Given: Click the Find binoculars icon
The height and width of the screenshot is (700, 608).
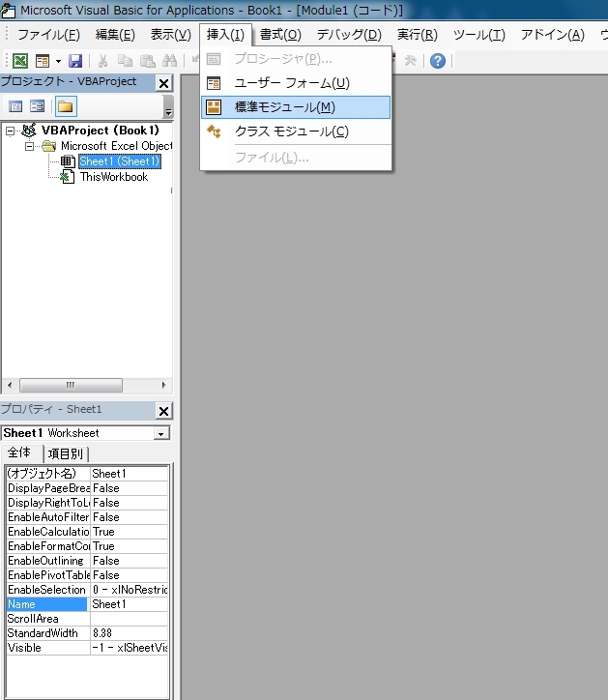Looking at the screenshot, I should click(x=169, y=60).
